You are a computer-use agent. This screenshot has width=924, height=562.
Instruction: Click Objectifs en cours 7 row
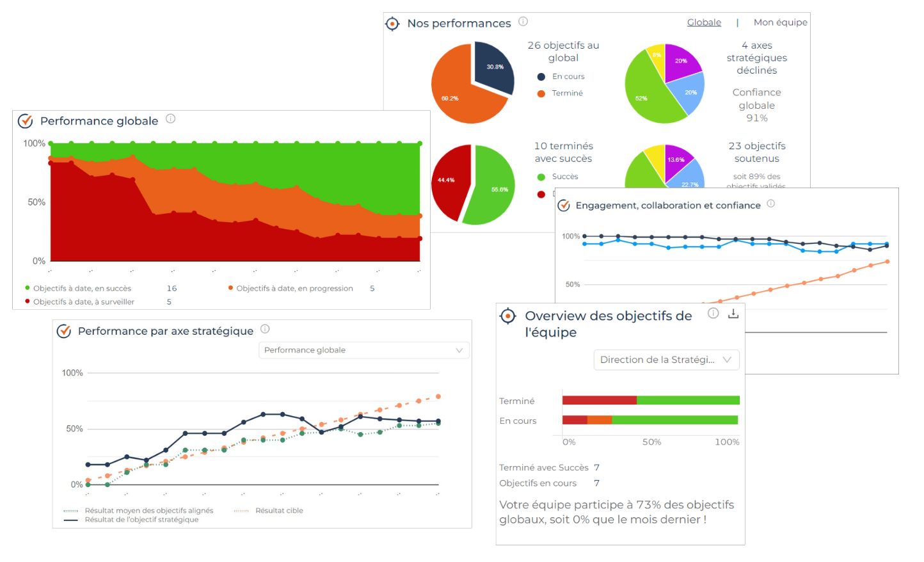coord(550,483)
